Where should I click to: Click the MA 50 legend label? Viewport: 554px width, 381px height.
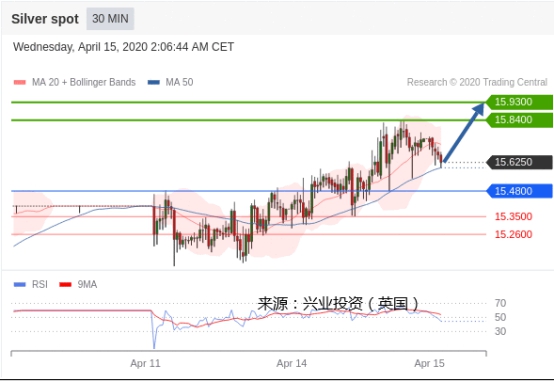(x=179, y=82)
